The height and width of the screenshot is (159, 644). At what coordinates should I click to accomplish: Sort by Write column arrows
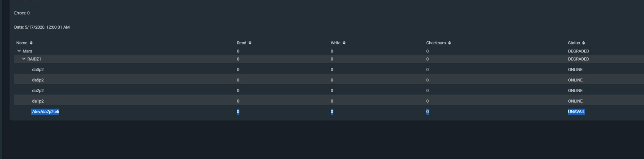pyautogui.click(x=344, y=43)
